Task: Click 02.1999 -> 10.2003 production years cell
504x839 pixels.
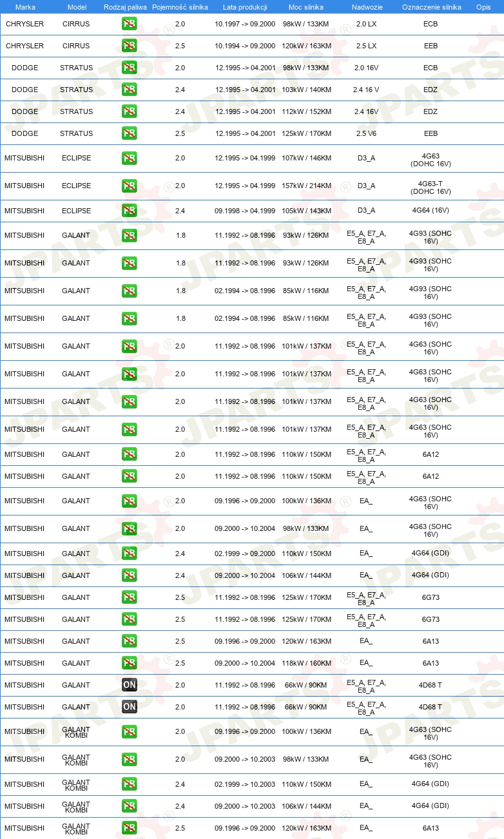Action: [245, 784]
